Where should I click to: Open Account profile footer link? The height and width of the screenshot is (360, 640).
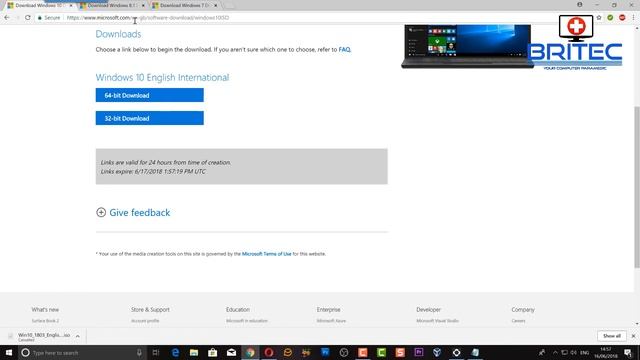tap(145, 321)
